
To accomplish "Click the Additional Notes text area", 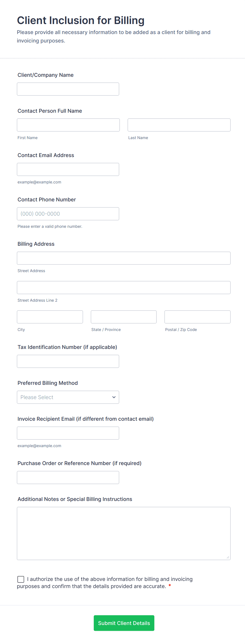I will coord(124,533).
